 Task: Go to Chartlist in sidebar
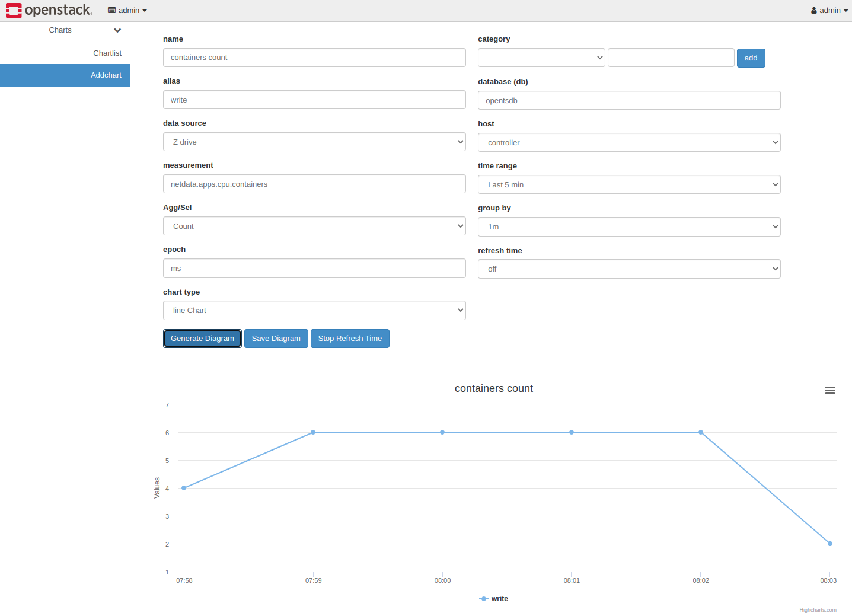point(107,53)
